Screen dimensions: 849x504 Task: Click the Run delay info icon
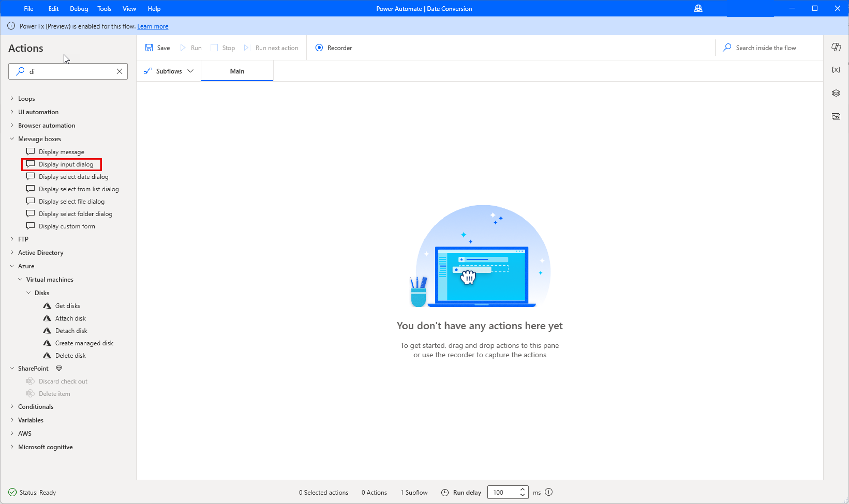coord(549,492)
